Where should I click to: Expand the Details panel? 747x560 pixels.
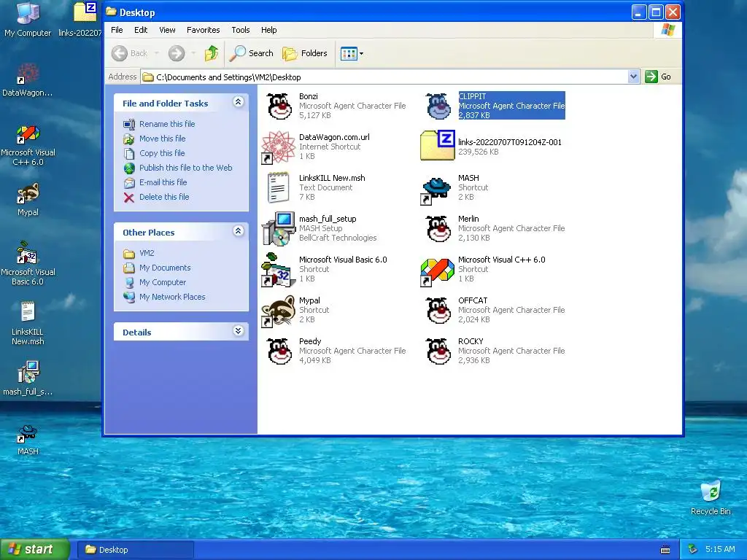(x=239, y=331)
